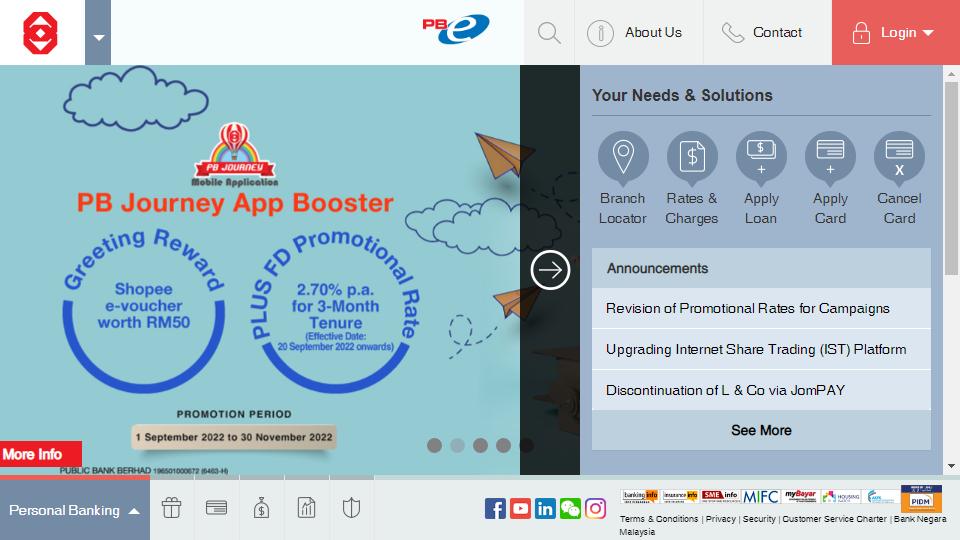Open Customer Service Charter link
This screenshot has height=540, width=960.
tap(834, 519)
